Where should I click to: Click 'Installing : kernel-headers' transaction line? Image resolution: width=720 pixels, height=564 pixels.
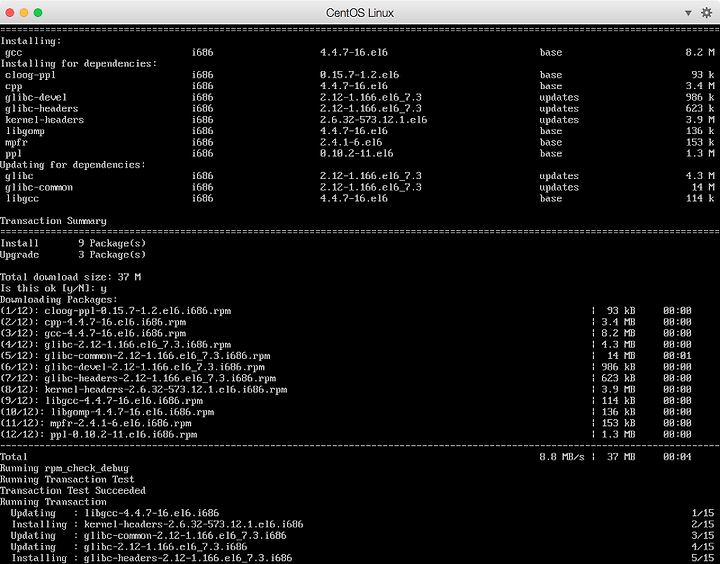point(157,525)
